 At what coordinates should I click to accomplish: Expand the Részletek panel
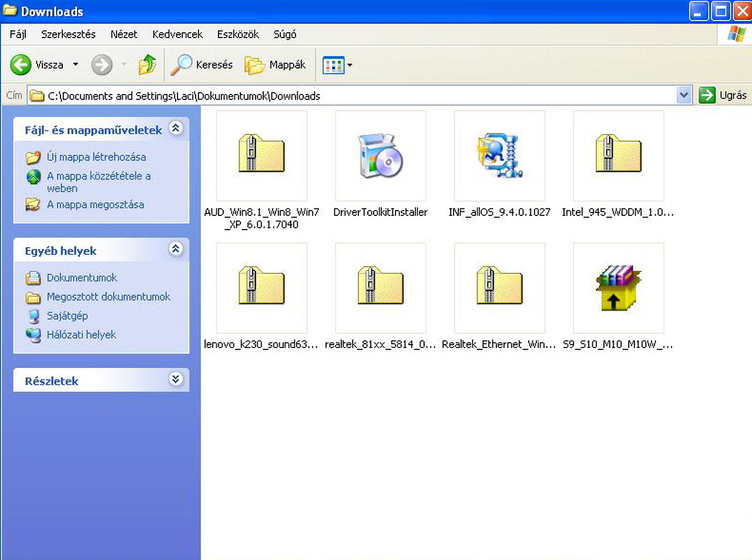tap(176, 379)
